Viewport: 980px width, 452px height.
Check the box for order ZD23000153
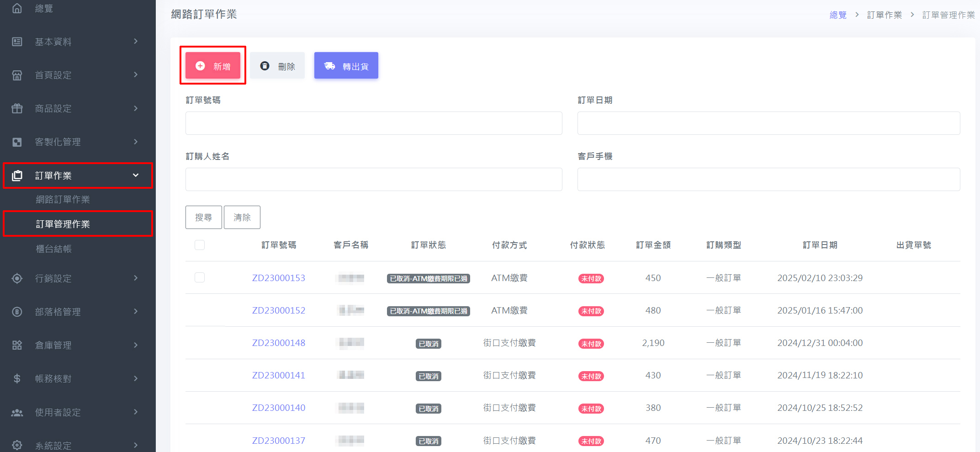(200, 277)
